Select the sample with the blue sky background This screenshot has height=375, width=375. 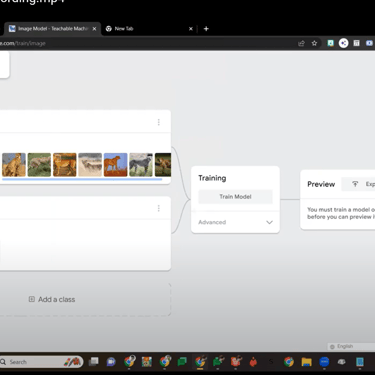pos(116,165)
